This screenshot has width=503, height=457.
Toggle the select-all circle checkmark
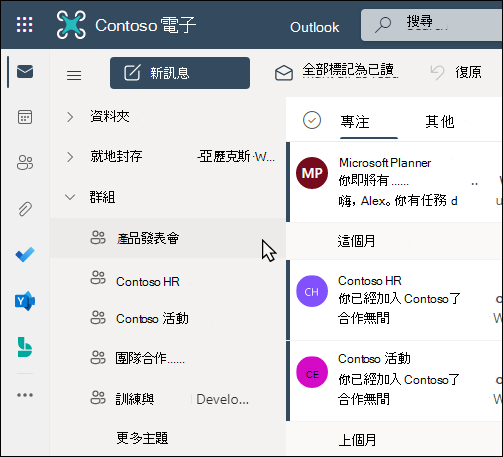312,120
